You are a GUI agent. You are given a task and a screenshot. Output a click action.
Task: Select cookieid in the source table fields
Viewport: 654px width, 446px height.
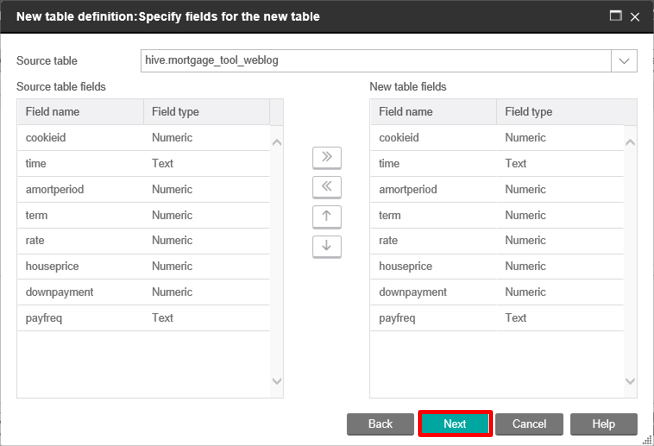[143, 138]
